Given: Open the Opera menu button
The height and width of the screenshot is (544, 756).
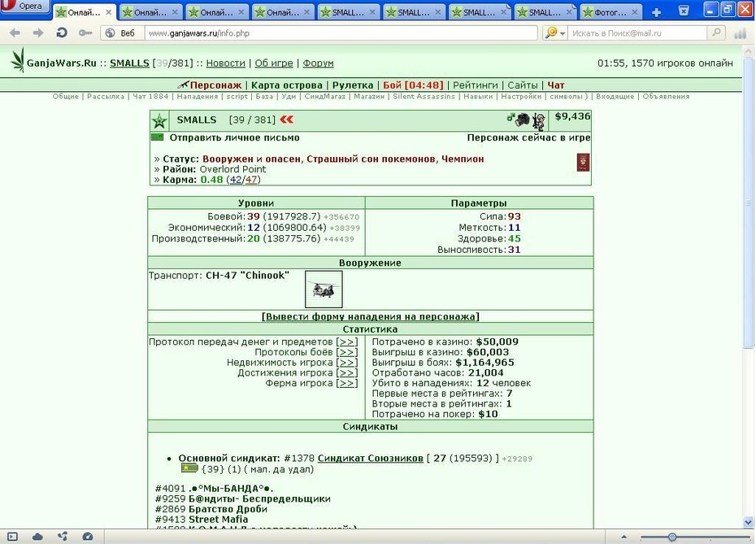Looking at the screenshot, I should [24, 7].
